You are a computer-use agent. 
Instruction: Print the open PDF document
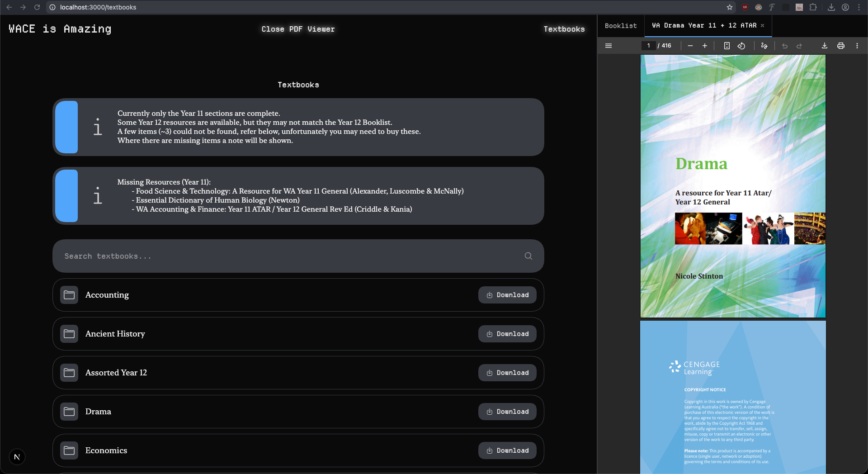coord(840,46)
